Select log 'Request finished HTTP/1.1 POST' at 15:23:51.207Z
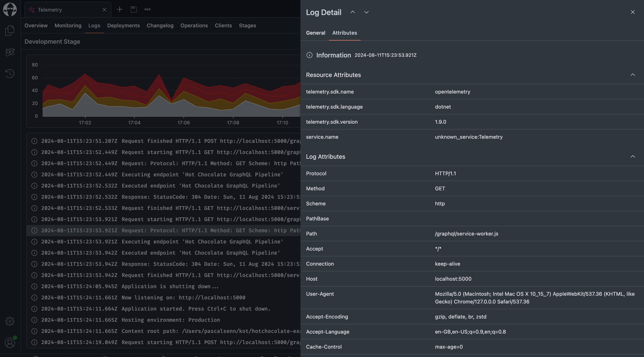 pos(164,141)
